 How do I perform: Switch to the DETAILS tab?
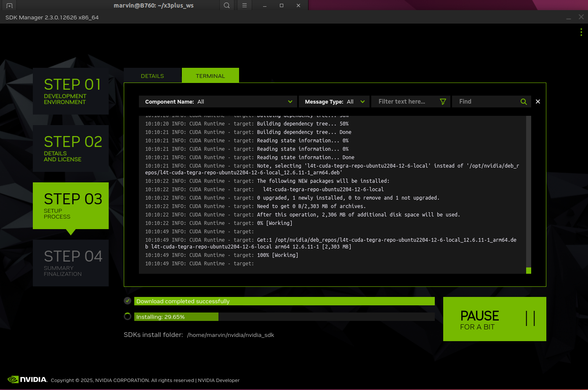point(152,76)
